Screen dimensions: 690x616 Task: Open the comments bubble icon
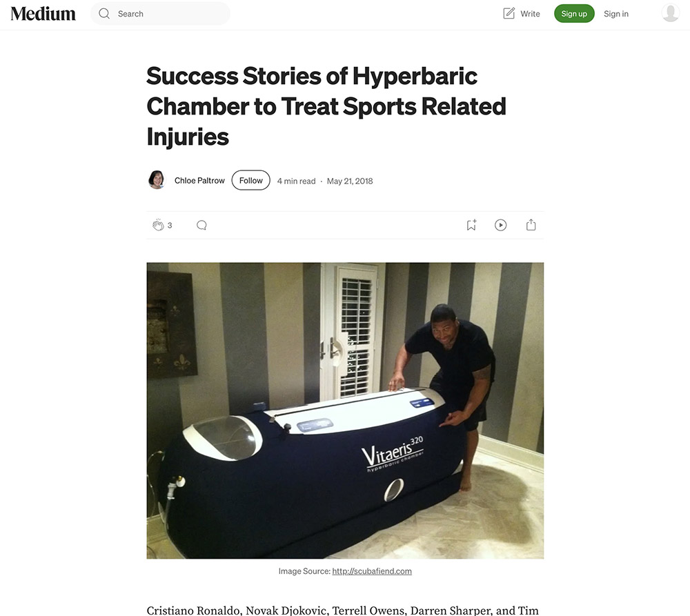201,226
